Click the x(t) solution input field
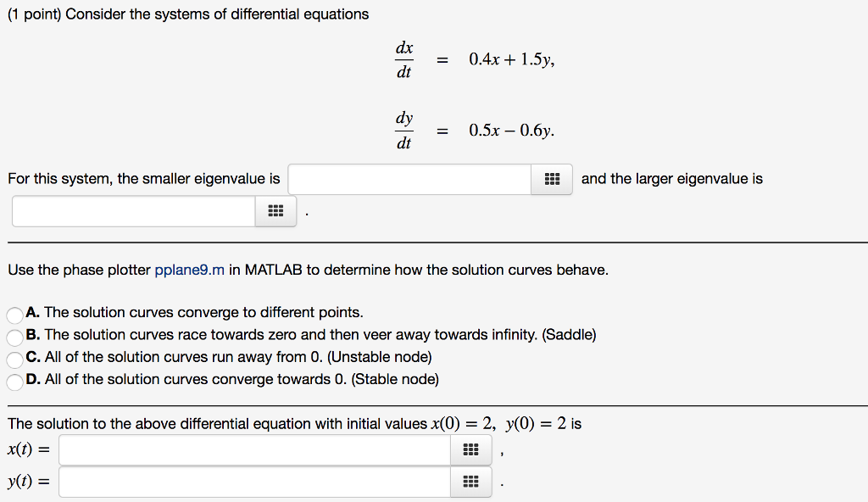The width and height of the screenshot is (868, 502). 254,449
